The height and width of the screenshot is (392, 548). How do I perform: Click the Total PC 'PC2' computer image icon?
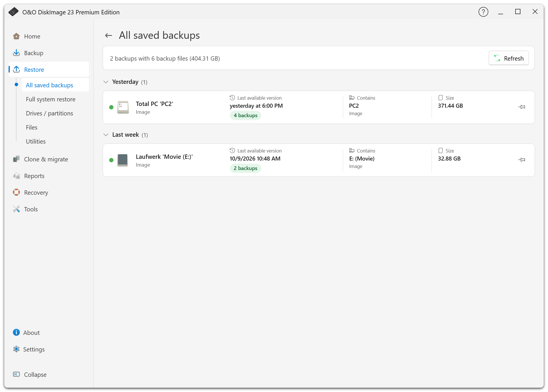(123, 107)
